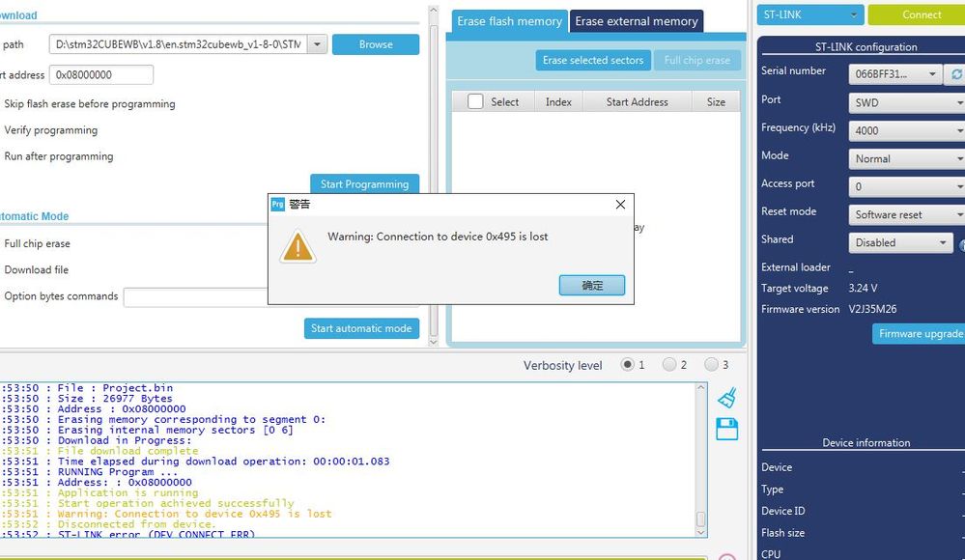
Task: Click the clear log broom icon
Action: pos(726,398)
